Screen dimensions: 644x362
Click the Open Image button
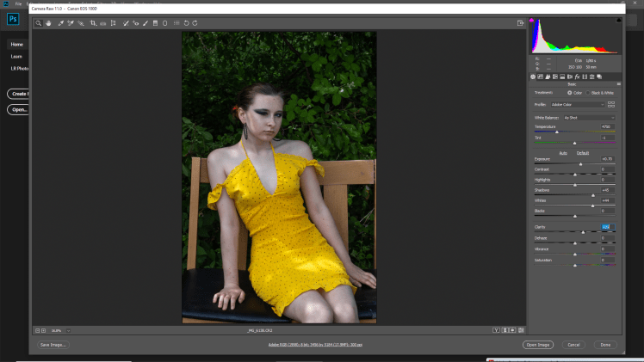click(x=537, y=344)
